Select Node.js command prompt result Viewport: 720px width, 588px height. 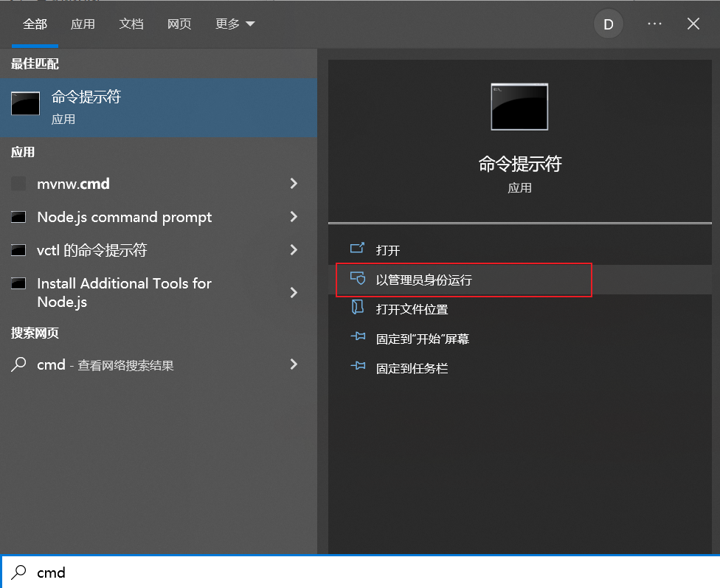159,217
